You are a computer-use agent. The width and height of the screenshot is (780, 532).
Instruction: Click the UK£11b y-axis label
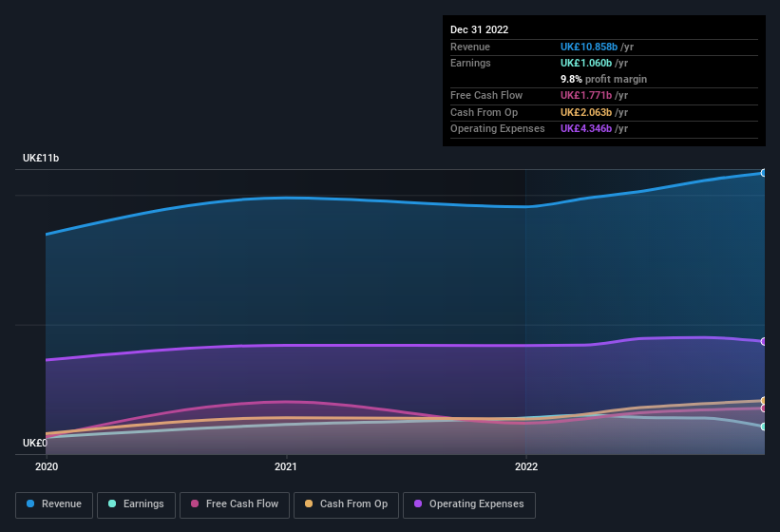(x=41, y=158)
